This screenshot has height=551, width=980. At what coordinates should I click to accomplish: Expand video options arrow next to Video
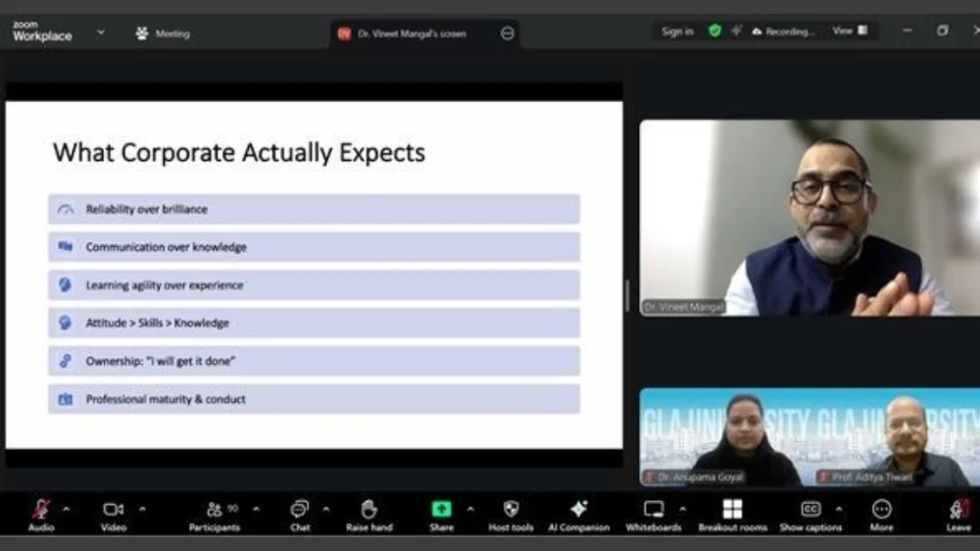point(142,509)
